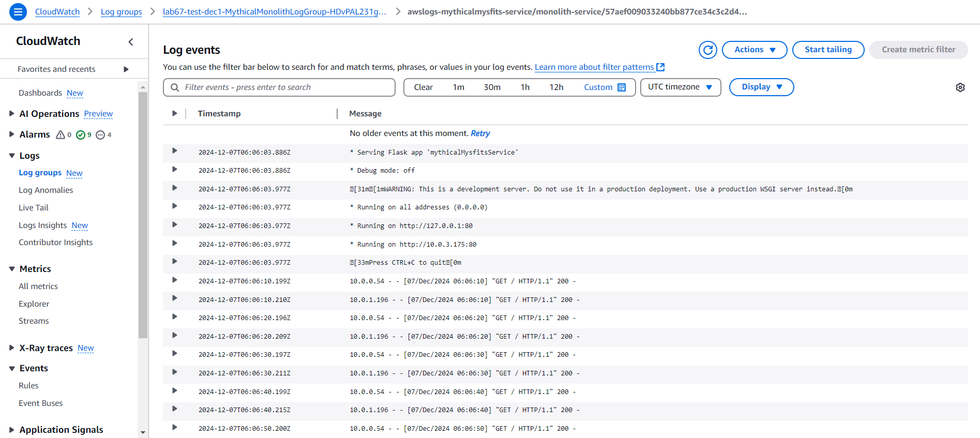The height and width of the screenshot is (438, 980).
Task: Click the external link icon after filter patterns
Action: point(660,67)
